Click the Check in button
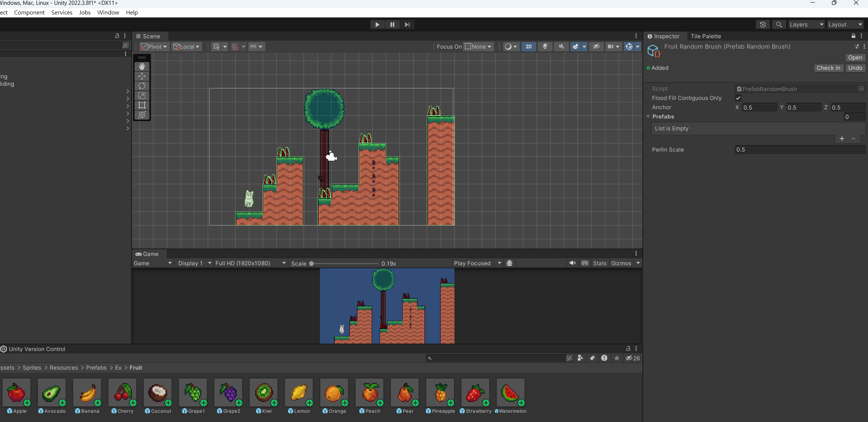The image size is (868, 422). pos(828,68)
